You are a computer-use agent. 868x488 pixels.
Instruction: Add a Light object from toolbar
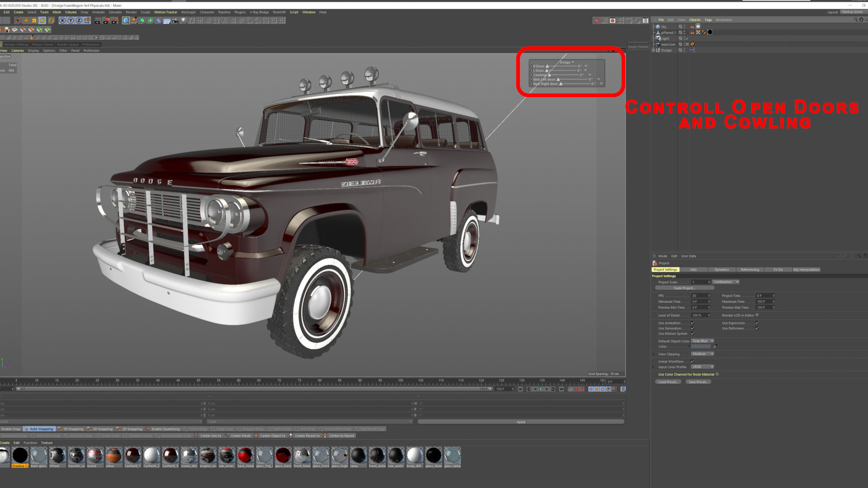(183, 20)
